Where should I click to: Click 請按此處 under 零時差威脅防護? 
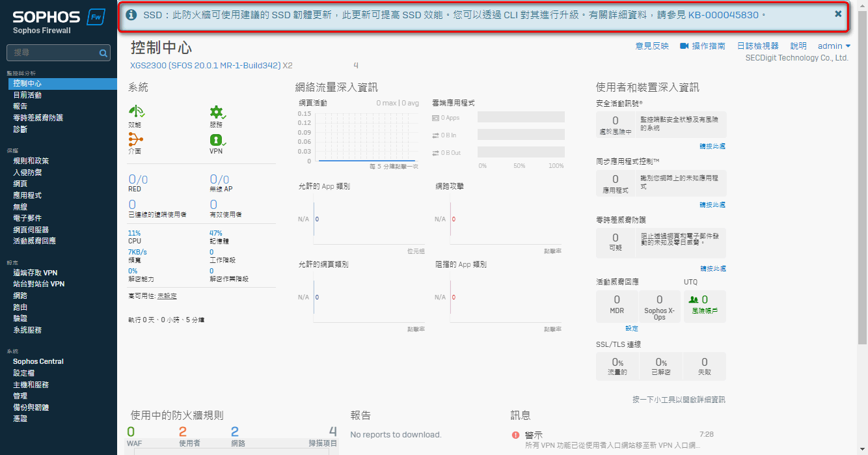712,269
